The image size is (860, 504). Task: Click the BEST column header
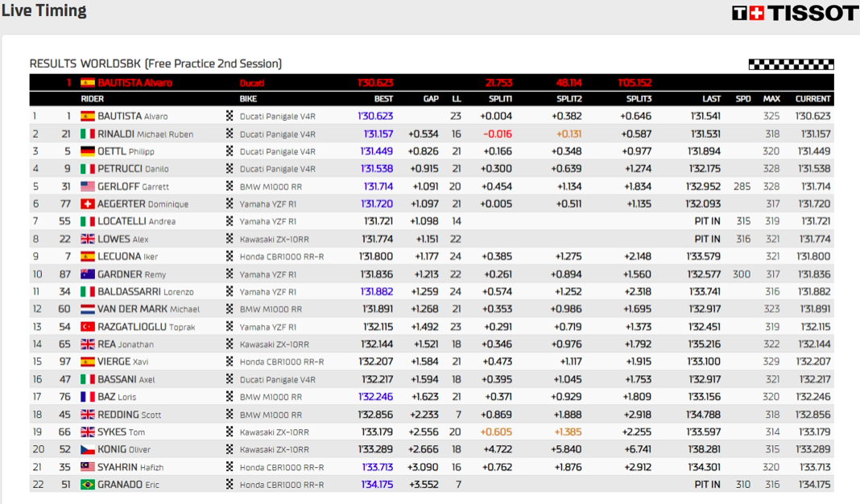click(383, 99)
